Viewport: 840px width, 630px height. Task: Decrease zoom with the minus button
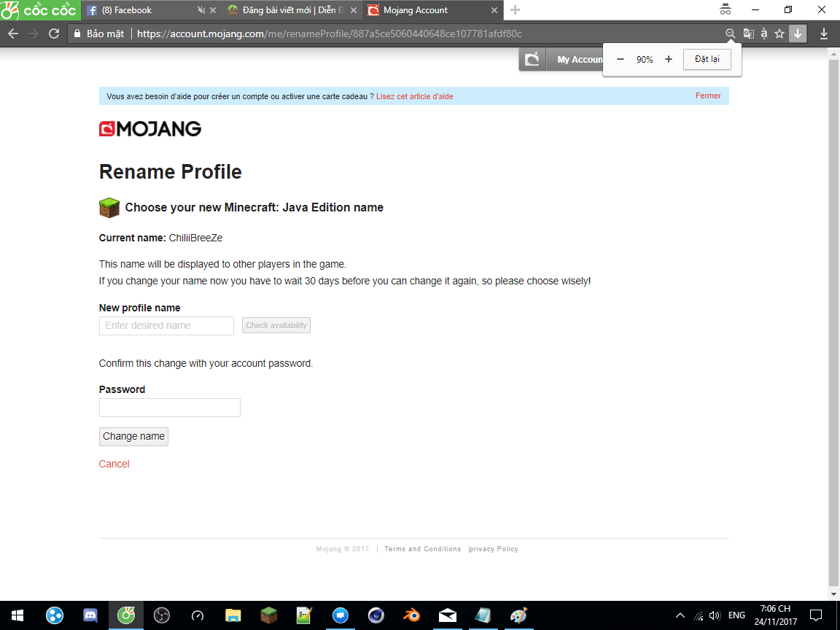coord(621,60)
